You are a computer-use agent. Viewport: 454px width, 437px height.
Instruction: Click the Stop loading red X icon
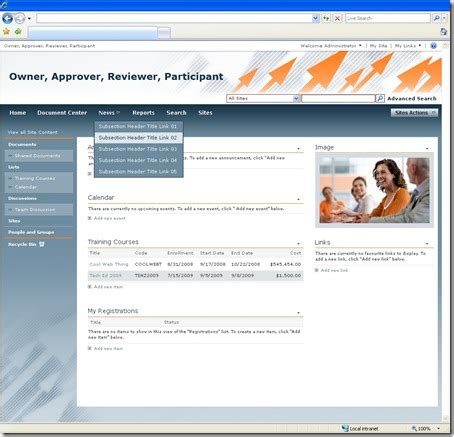(337, 18)
